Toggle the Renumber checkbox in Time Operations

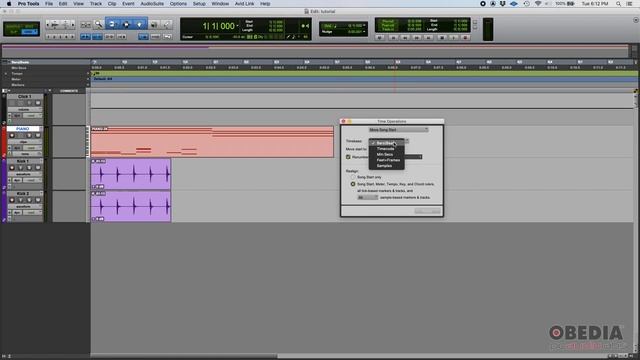point(348,157)
